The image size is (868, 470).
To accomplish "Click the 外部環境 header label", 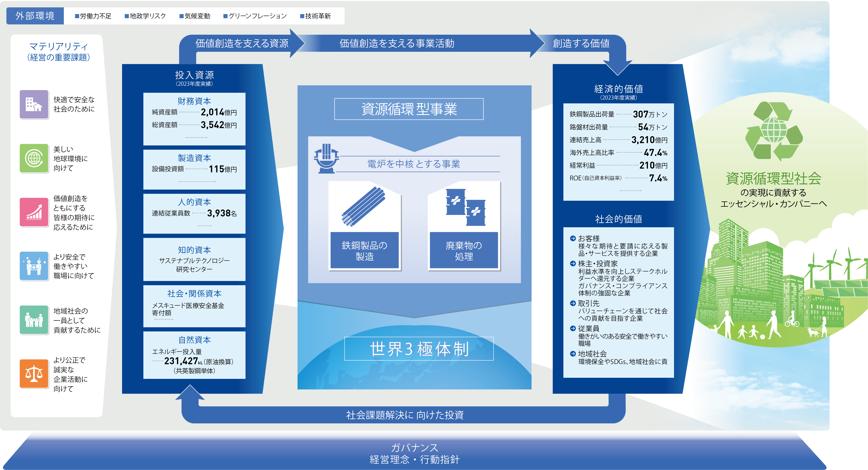I will (35, 16).
